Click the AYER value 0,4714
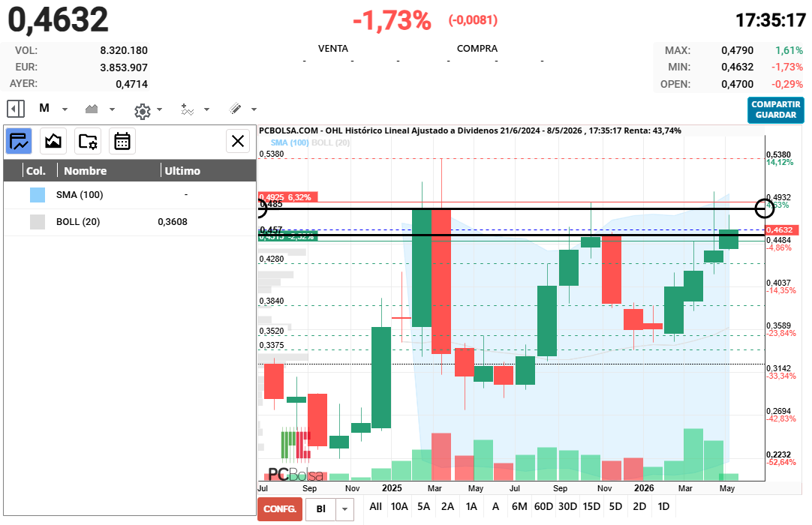 pos(131,84)
